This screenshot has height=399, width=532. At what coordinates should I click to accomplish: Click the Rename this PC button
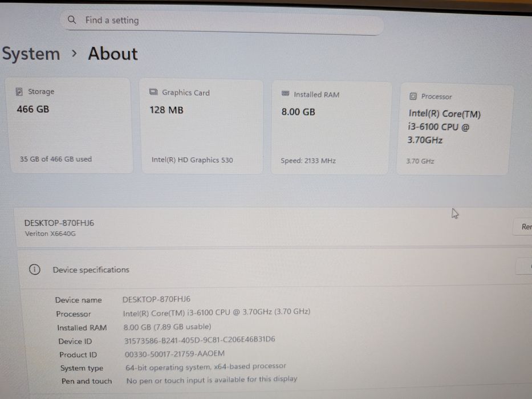click(x=522, y=227)
